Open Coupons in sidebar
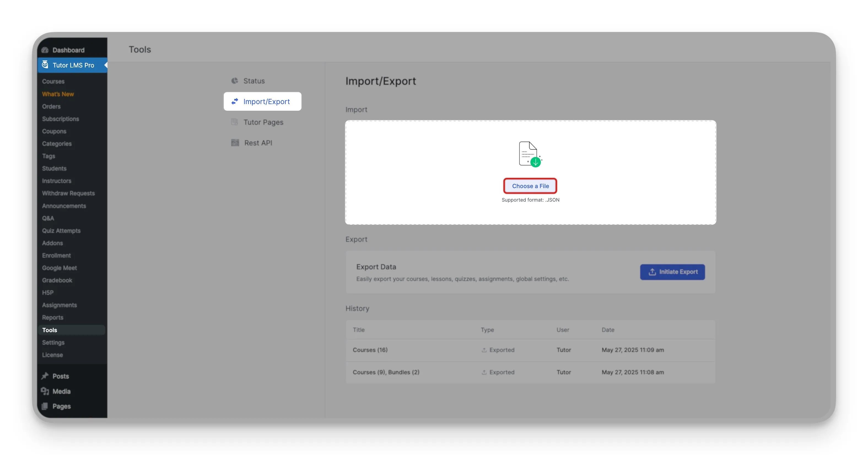The height and width of the screenshot is (455, 868). (x=54, y=131)
